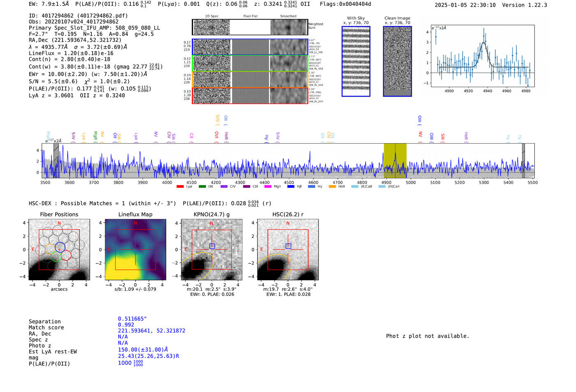Click the green fiber circle in Fiber Positions
The image size is (576, 392).
coord(56,257)
